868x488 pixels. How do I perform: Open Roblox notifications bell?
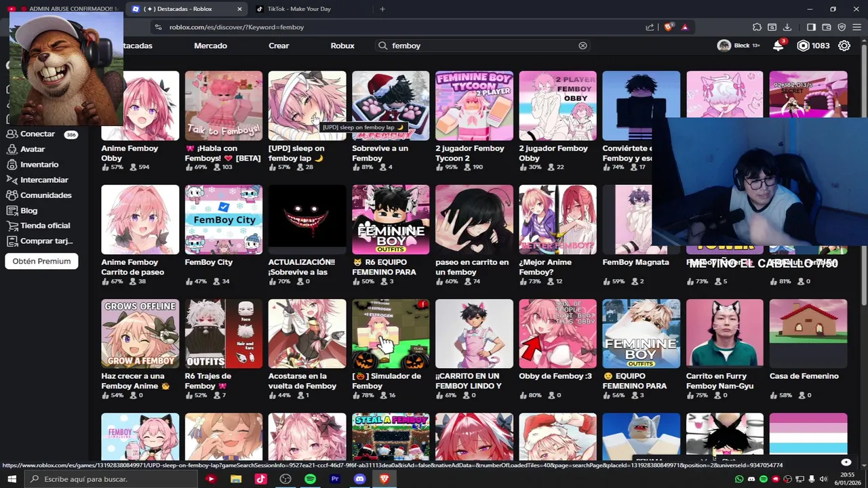pos(778,45)
